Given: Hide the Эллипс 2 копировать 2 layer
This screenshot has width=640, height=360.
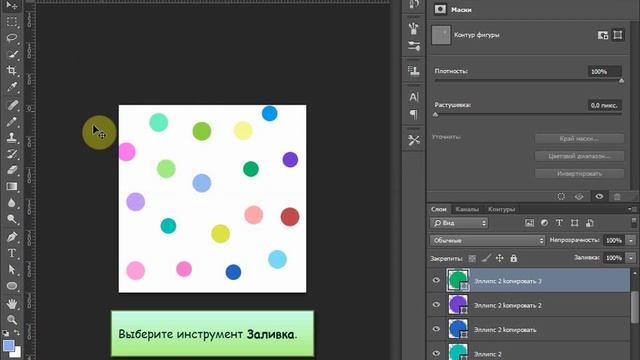Looking at the screenshot, I should [x=436, y=305].
